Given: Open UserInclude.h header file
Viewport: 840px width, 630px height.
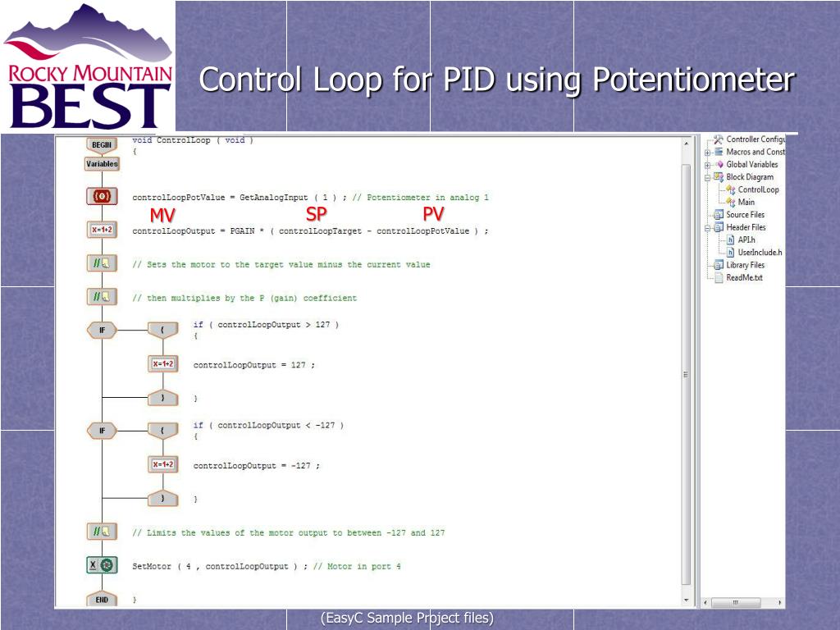Looking at the screenshot, I should pyautogui.click(x=759, y=253).
